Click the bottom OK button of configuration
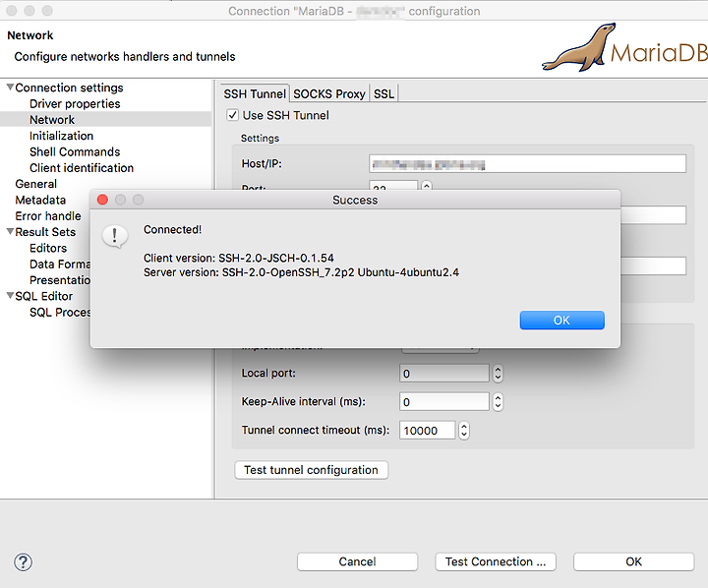 pyautogui.click(x=633, y=561)
